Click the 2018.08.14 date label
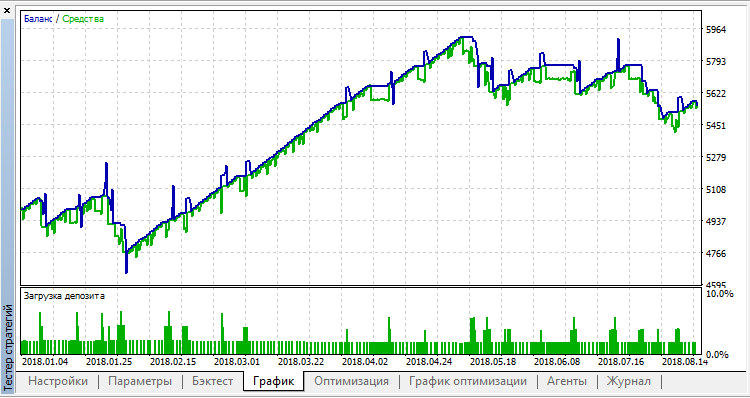Screen dimensions: 750x398 (x=684, y=361)
